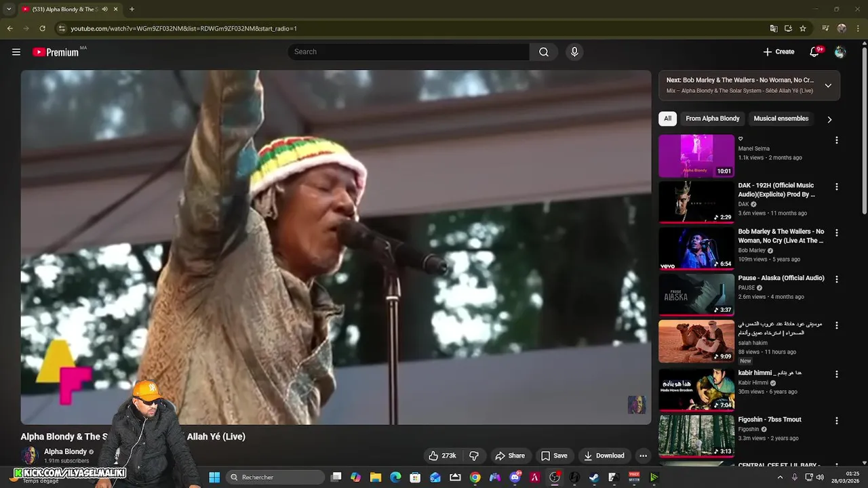Image resolution: width=868 pixels, height=488 pixels.
Task: Open Bob Marley No Woman No Cry thumbnail
Action: pos(696,248)
